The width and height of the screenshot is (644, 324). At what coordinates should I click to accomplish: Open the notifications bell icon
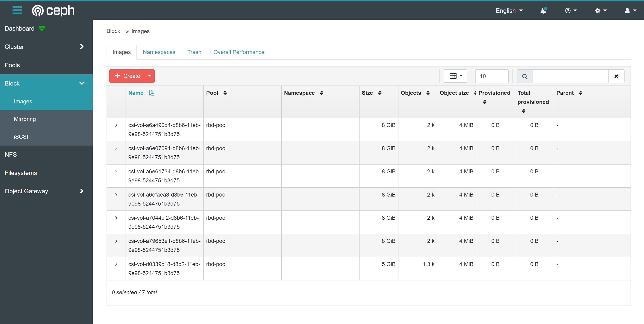(x=543, y=10)
